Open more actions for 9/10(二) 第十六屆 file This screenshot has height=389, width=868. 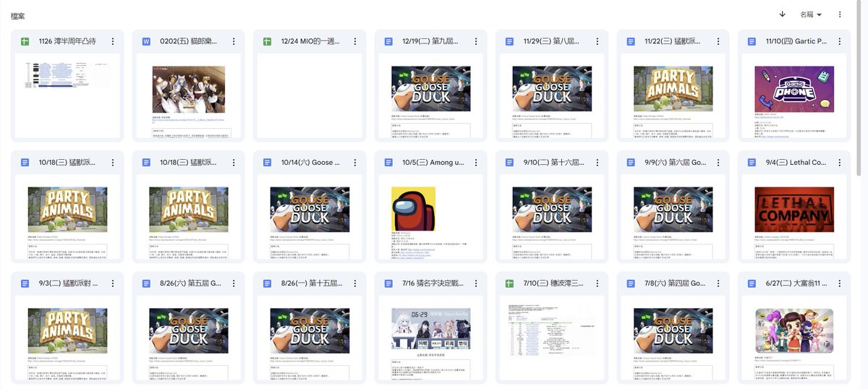(597, 163)
